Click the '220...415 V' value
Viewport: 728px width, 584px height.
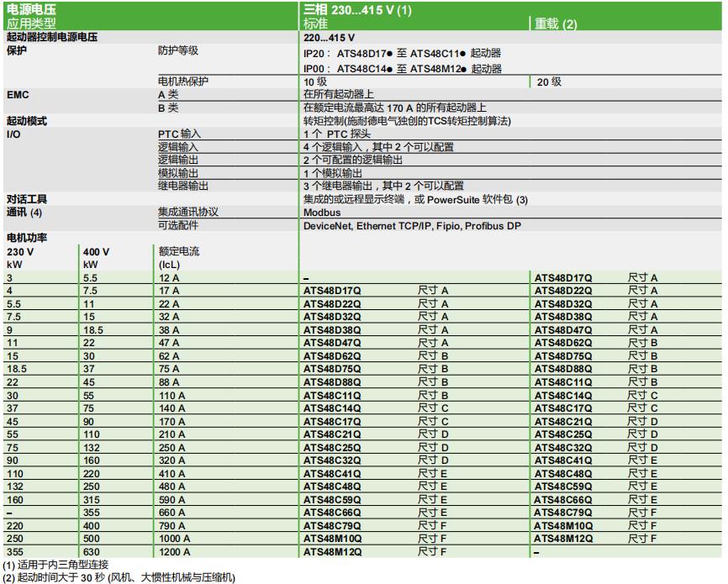329,38
